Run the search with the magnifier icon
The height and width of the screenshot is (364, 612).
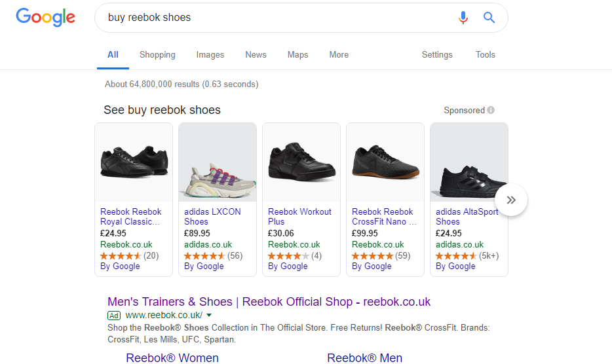click(489, 18)
